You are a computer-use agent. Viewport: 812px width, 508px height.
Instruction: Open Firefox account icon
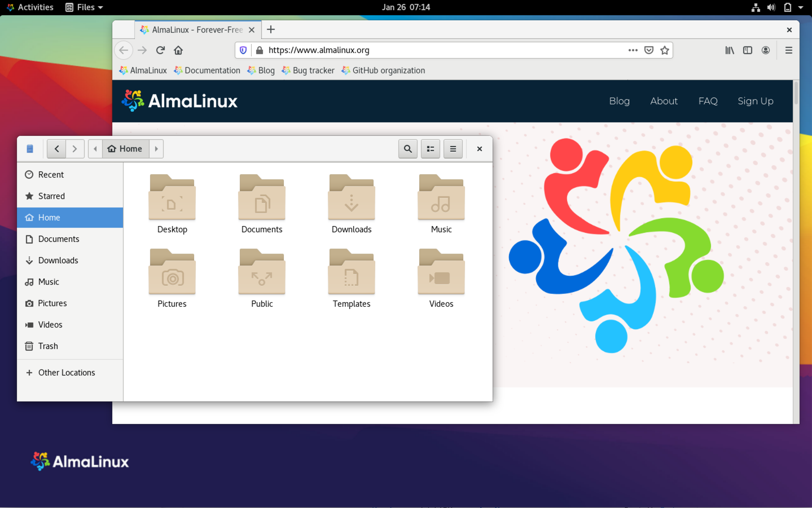point(766,50)
